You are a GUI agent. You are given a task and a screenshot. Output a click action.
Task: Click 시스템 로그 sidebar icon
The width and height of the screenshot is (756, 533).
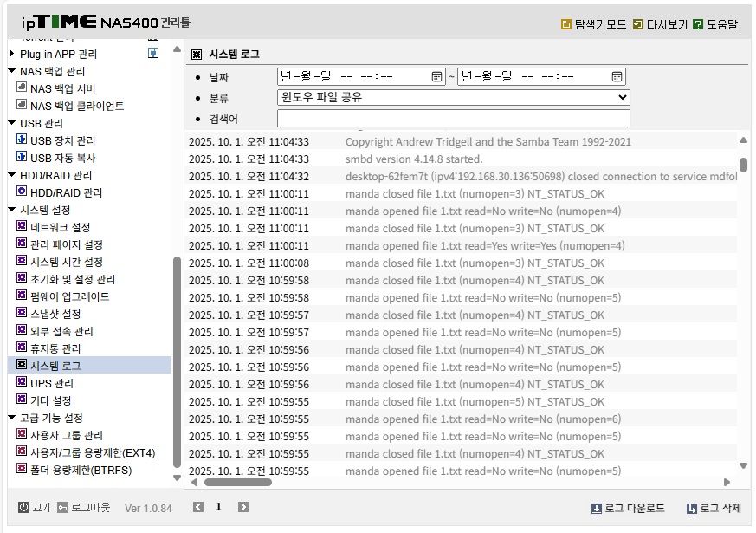[x=21, y=365]
